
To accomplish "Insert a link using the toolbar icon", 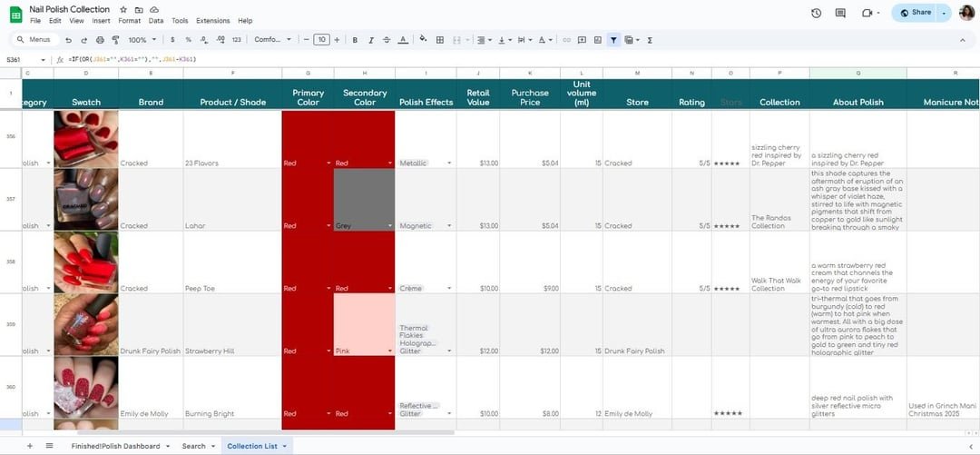I will 567,40.
